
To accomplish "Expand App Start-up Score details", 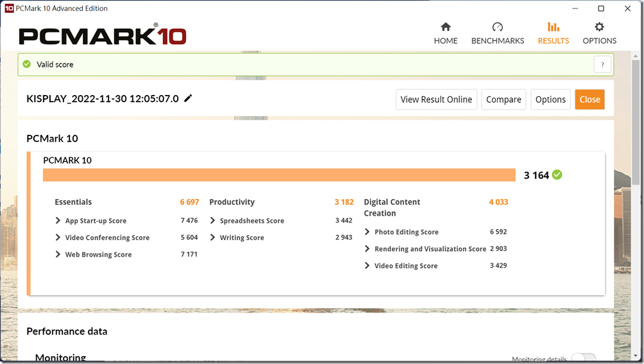I will click(x=58, y=221).
